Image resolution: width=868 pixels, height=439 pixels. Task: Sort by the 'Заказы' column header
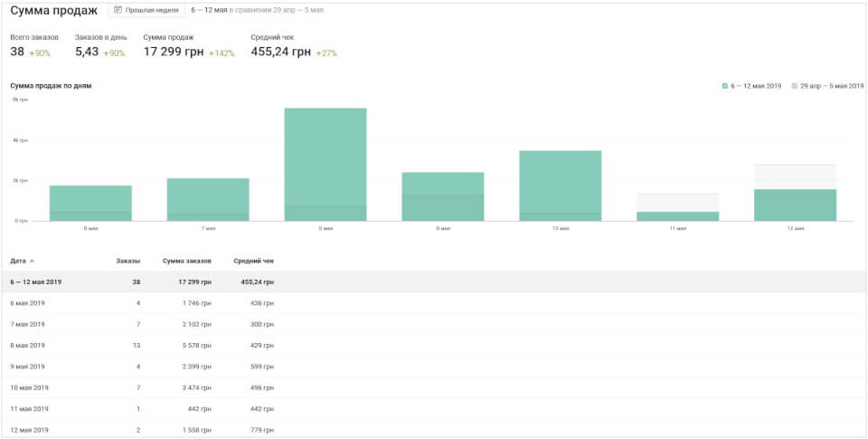pos(127,261)
